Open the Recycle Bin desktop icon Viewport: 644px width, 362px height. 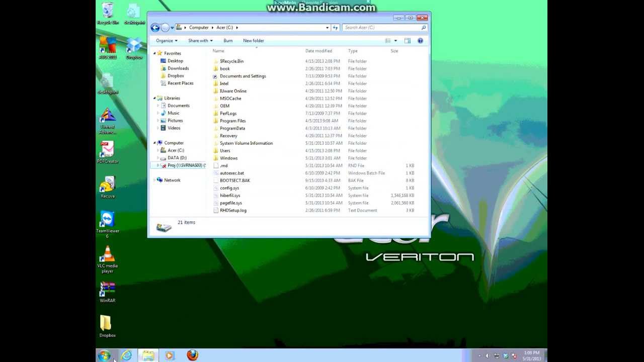(x=108, y=14)
